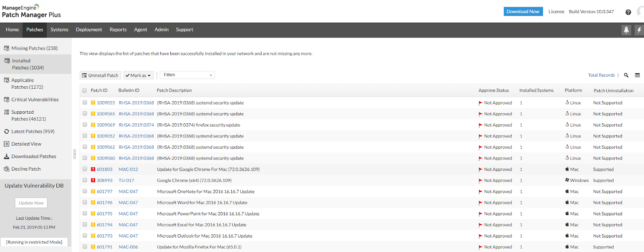
Task: Open the Agent menu tab
Action: click(140, 30)
